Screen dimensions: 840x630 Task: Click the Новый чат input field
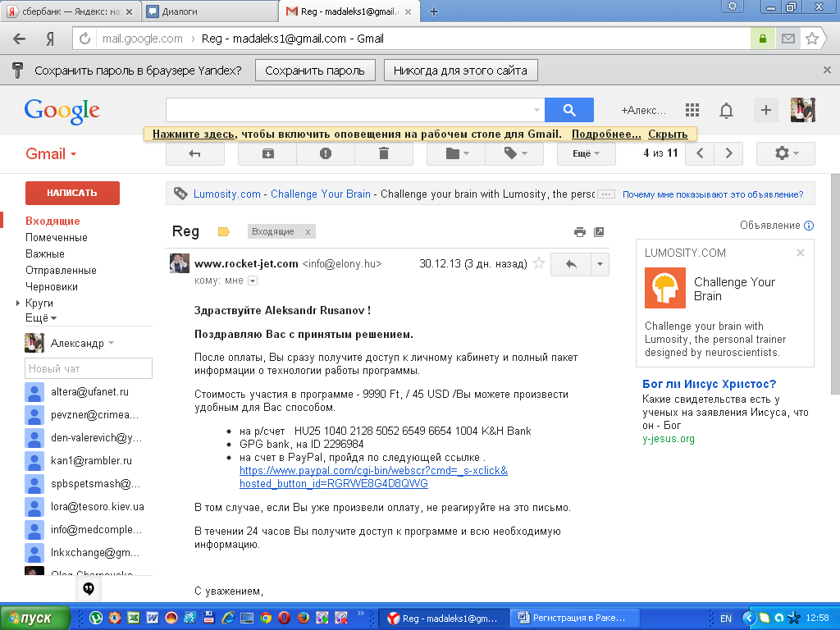pyautogui.click(x=89, y=368)
